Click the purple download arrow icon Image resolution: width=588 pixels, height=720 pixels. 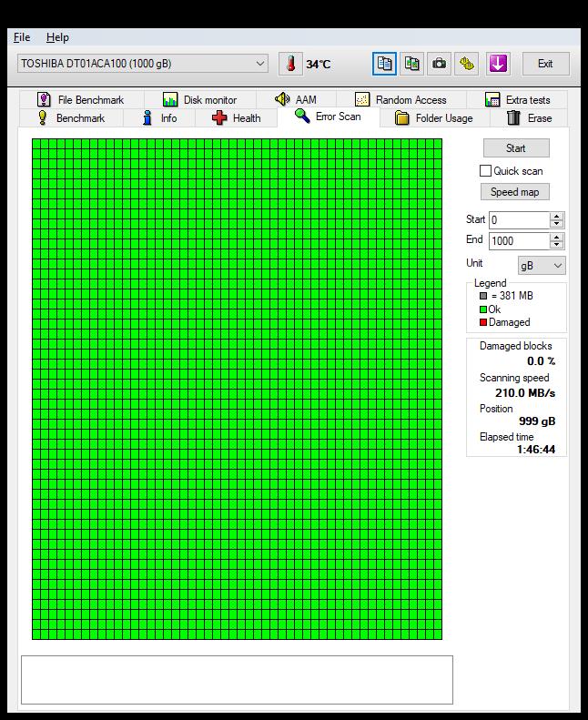tap(498, 64)
